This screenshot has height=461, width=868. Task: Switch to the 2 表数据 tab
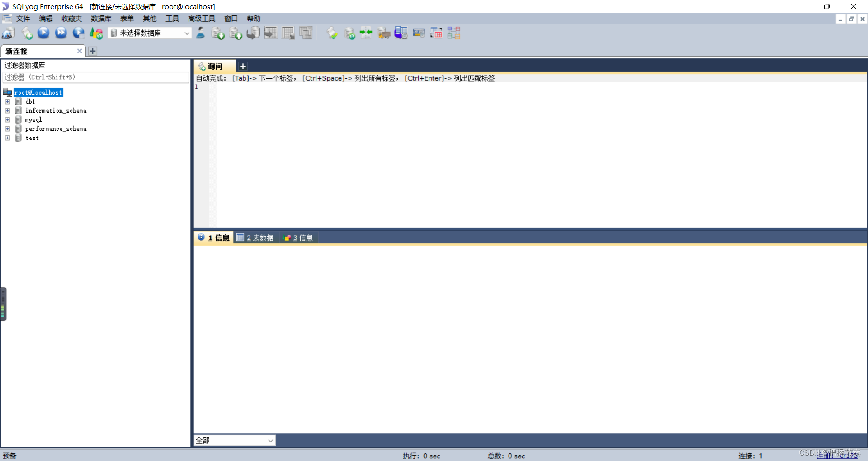point(255,238)
